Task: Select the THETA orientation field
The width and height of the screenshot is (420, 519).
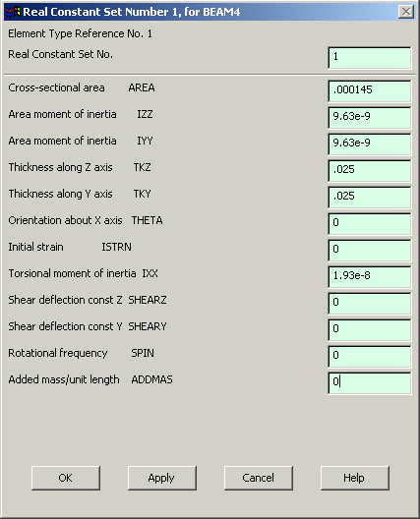Action: click(369, 223)
